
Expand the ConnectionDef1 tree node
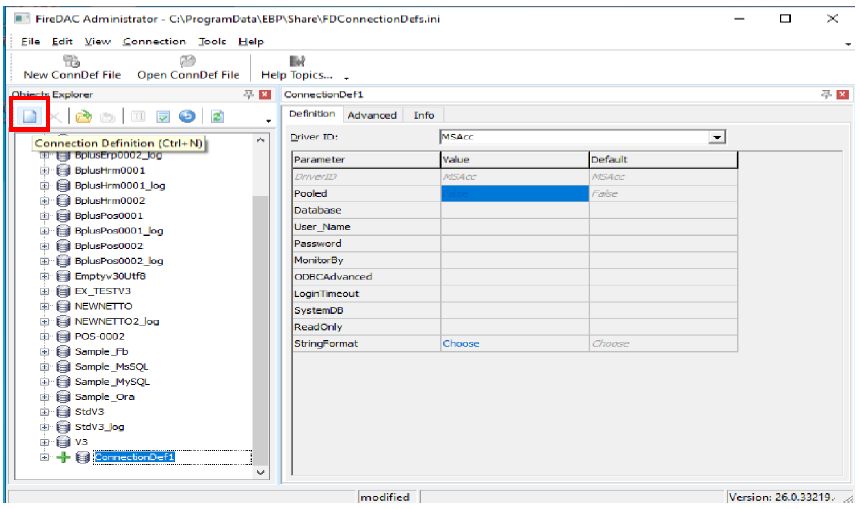point(44,457)
